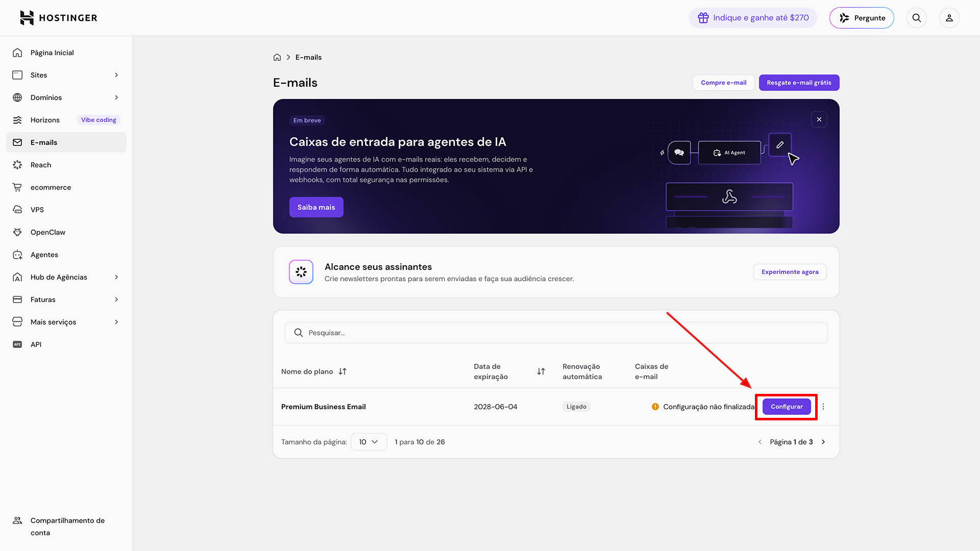Open Reach in the sidebar
This screenshot has height=551, width=980.
[66, 165]
